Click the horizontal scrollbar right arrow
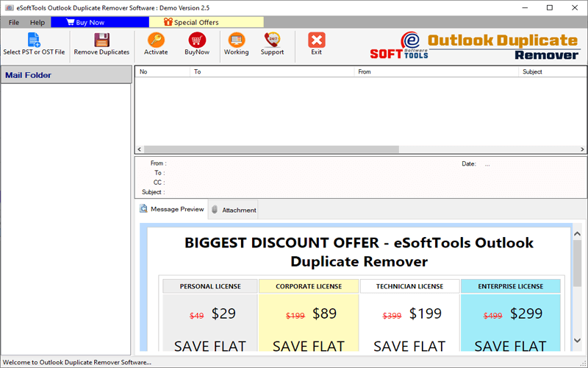The image size is (588, 368). click(582, 149)
